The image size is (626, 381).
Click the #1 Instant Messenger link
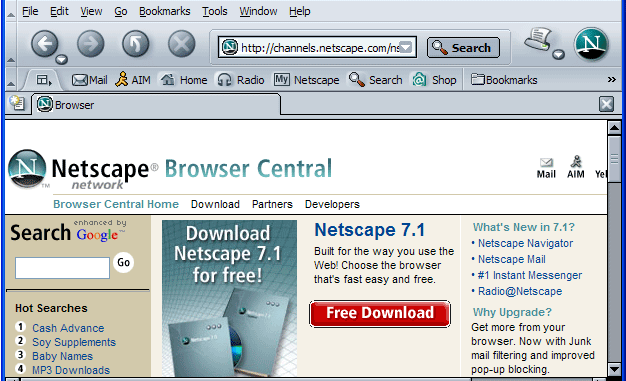pyautogui.click(x=530, y=275)
